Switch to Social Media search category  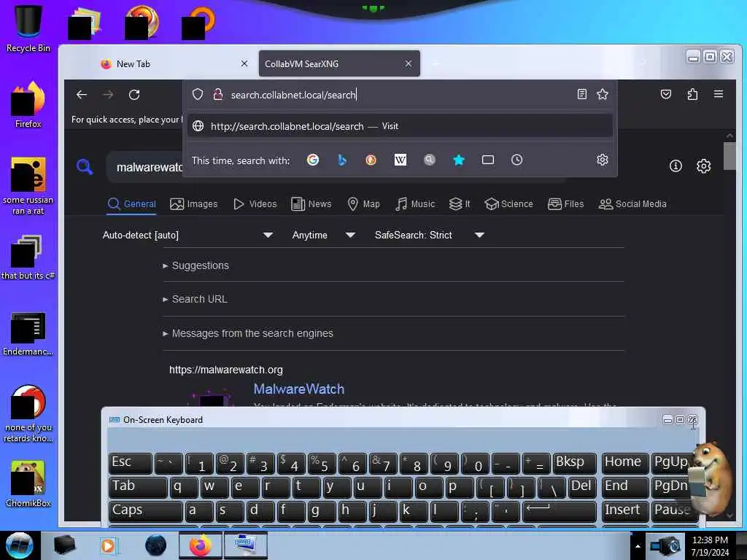(x=632, y=204)
